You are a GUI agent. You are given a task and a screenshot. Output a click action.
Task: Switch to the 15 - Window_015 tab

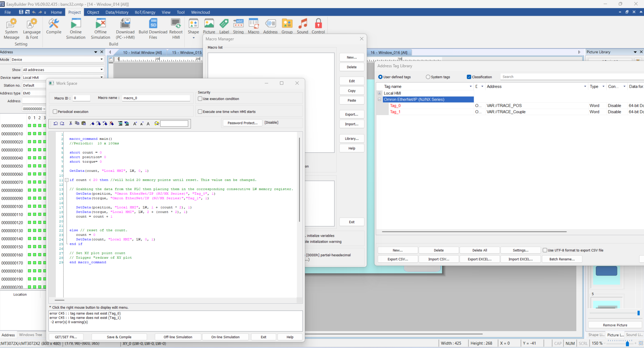click(186, 52)
